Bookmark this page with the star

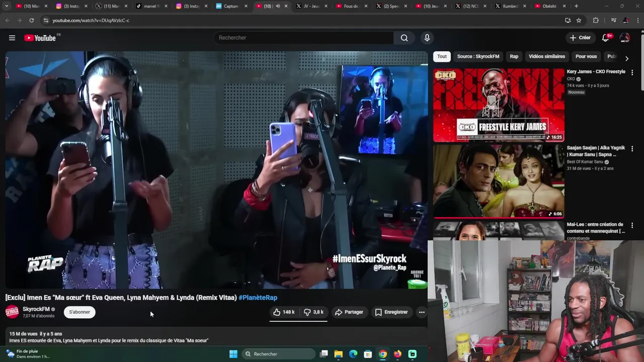[x=579, y=20]
